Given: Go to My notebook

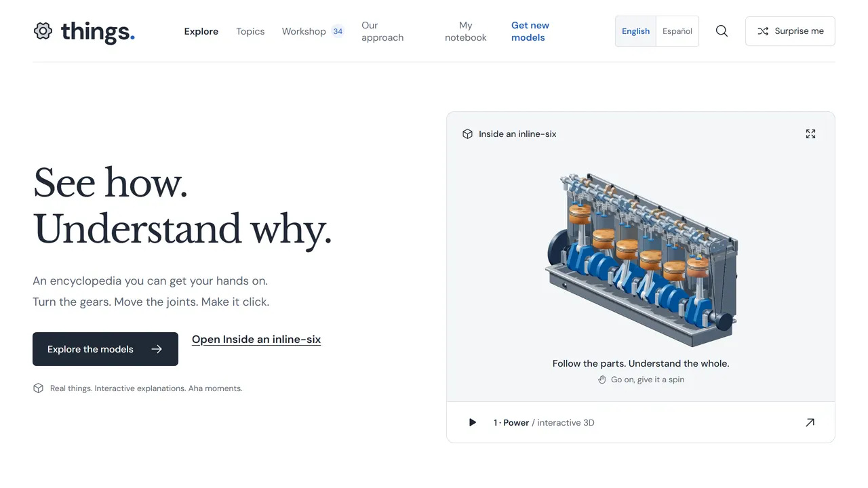Looking at the screenshot, I should click(x=466, y=31).
